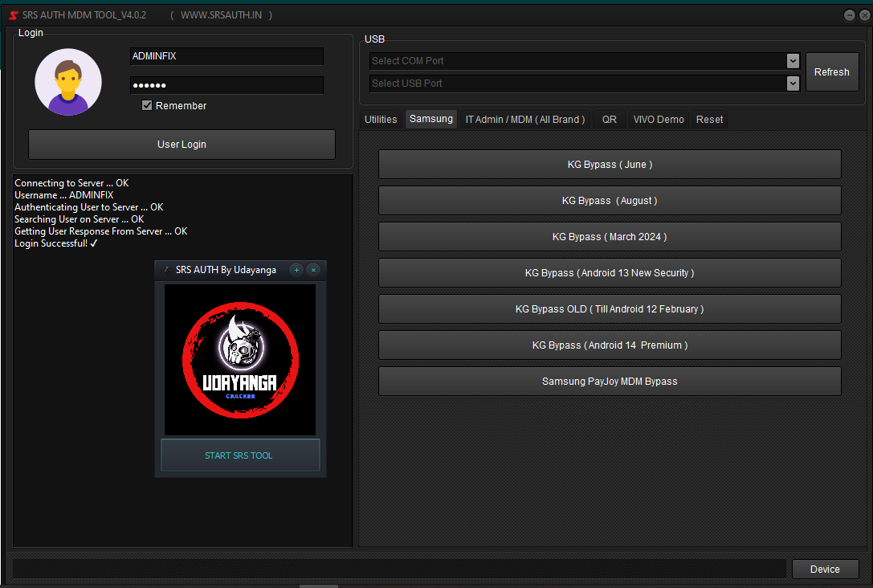Click the Device button at bottom right
Screen dimensions: 873x588
click(825, 569)
